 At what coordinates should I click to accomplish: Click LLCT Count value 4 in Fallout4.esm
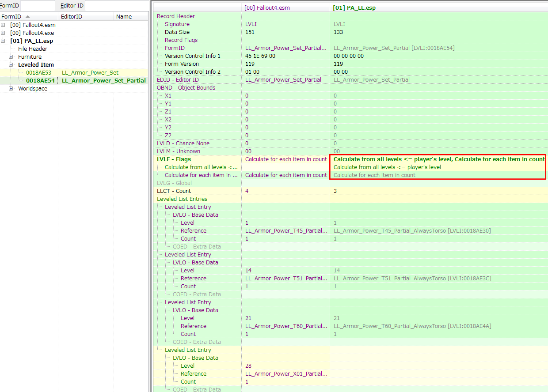tap(247, 191)
